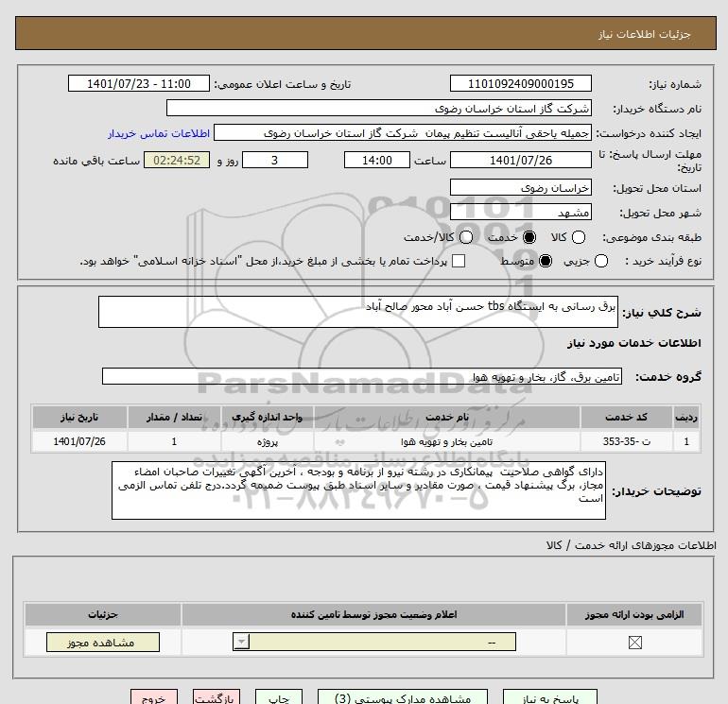
Task: Select the کالا/خدمت radio option
Action: pos(466,237)
